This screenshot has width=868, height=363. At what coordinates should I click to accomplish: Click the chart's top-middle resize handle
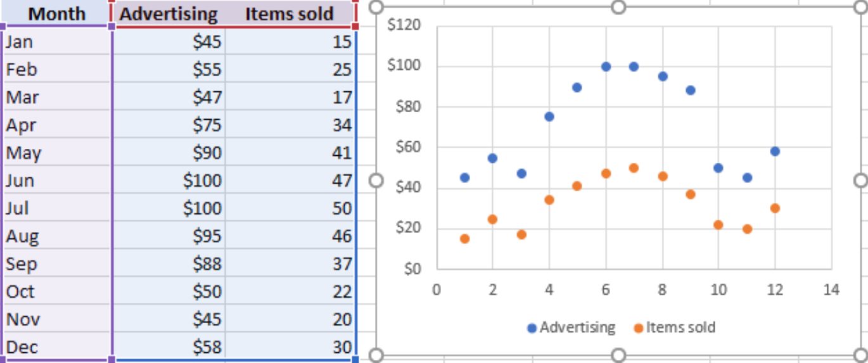pos(619,6)
